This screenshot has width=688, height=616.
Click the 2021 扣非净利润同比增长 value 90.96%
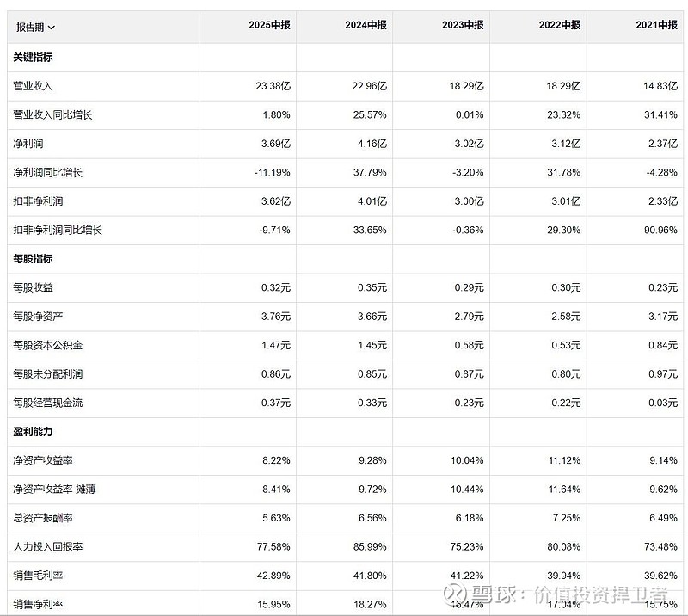click(660, 230)
